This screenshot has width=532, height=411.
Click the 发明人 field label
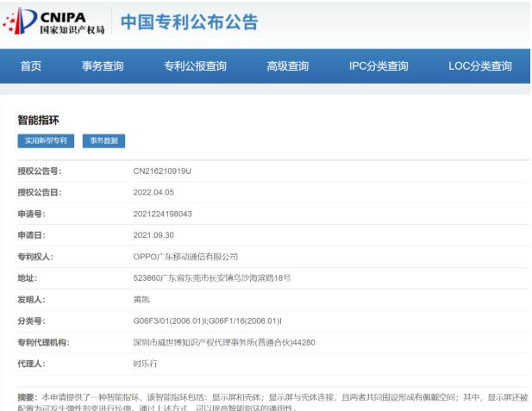point(31,300)
